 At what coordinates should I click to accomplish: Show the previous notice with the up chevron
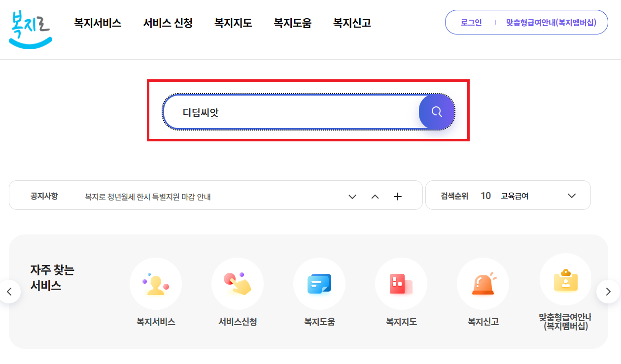(x=375, y=196)
